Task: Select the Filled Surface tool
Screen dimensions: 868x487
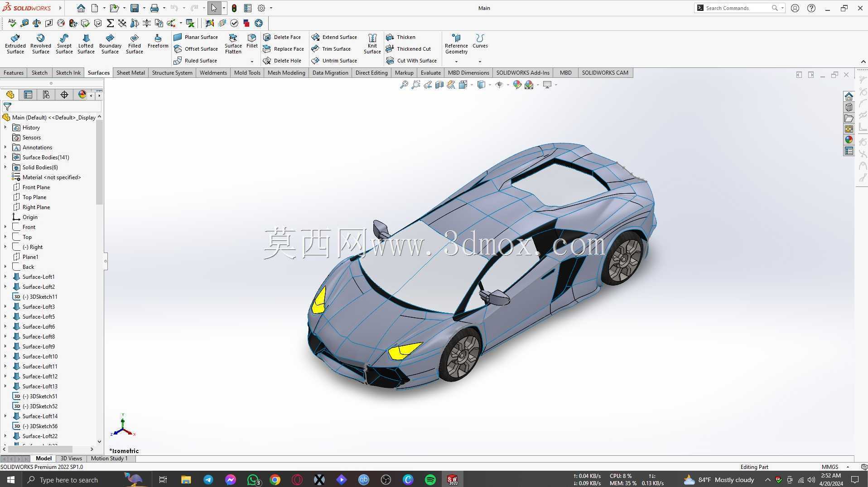Action: click(135, 43)
